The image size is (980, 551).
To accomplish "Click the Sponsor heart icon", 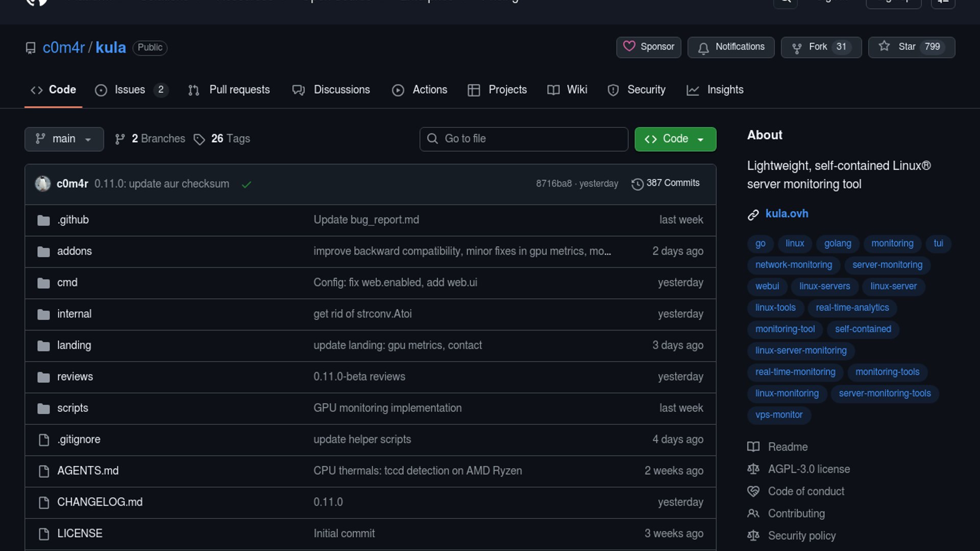I will tap(629, 46).
